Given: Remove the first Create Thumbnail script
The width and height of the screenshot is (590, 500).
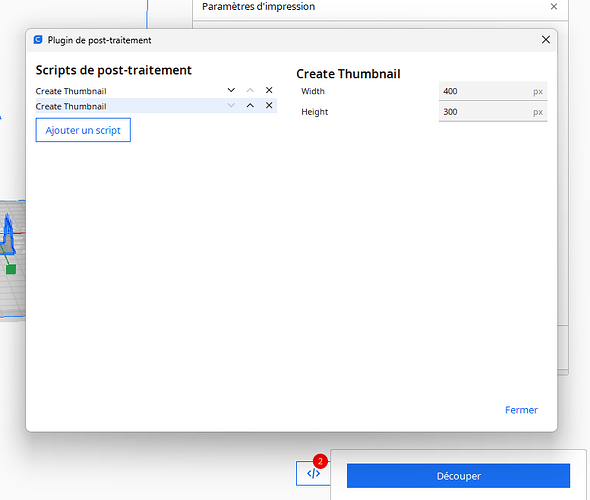Looking at the screenshot, I should click(269, 90).
